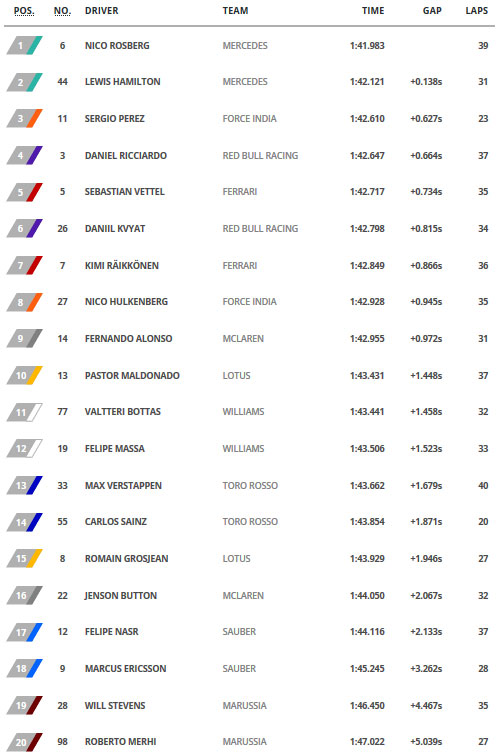This screenshot has width=498, height=756.
Task: Click the maroon position 20 Marussia badge
Action: pyautogui.click(x=24, y=742)
